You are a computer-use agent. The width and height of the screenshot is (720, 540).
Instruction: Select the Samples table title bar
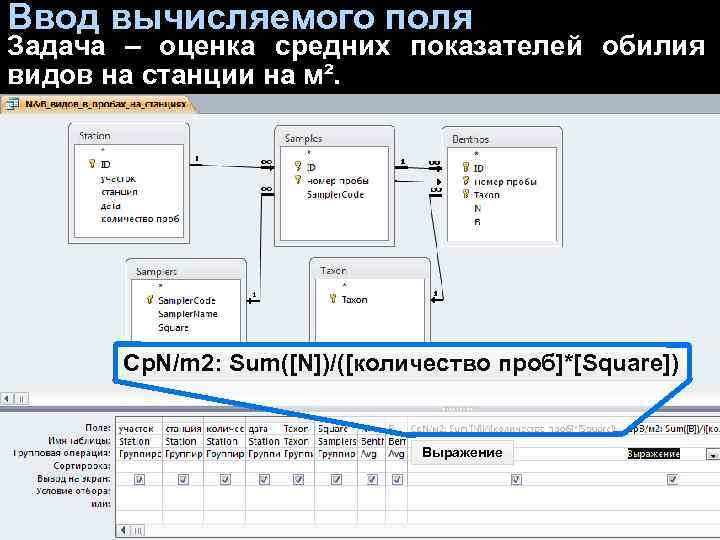click(334, 138)
